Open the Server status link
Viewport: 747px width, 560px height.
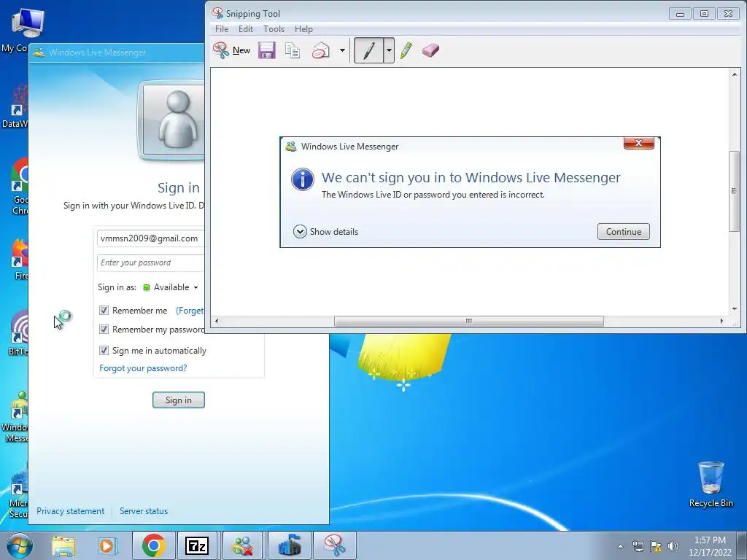(x=144, y=511)
